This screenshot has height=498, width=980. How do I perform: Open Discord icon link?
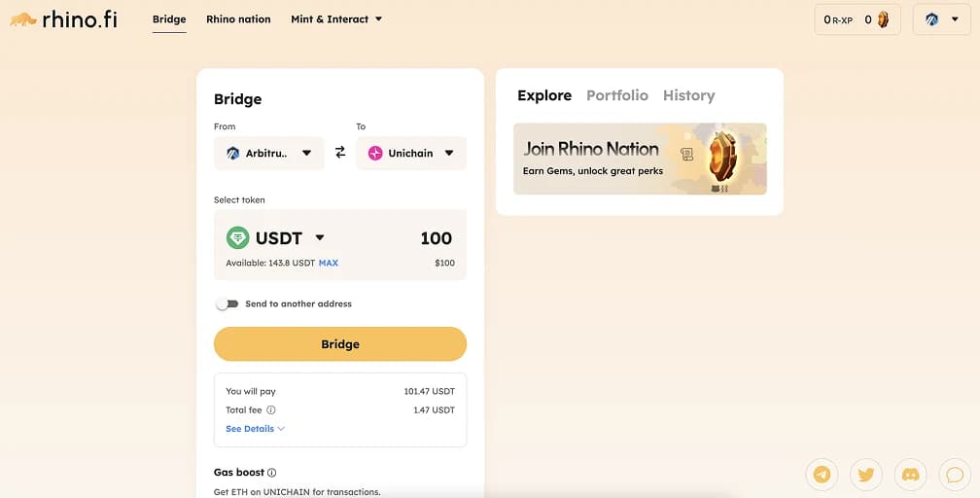pyautogui.click(x=911, y=475)
